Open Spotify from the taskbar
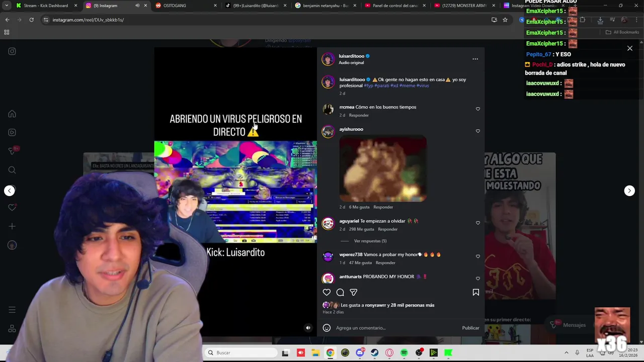 coord(404,353)
